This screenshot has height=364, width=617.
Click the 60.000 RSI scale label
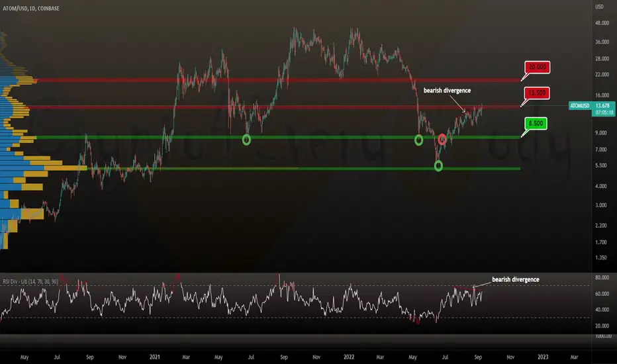point(602,294)
